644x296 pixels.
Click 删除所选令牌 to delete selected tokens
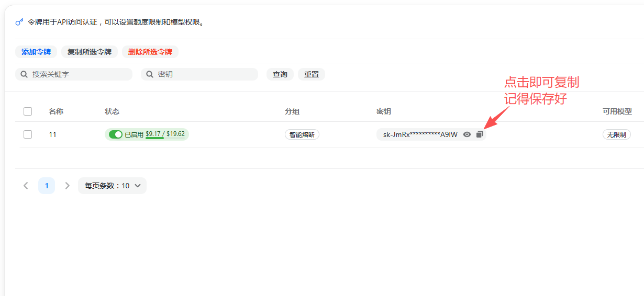[x=150, y=52]
